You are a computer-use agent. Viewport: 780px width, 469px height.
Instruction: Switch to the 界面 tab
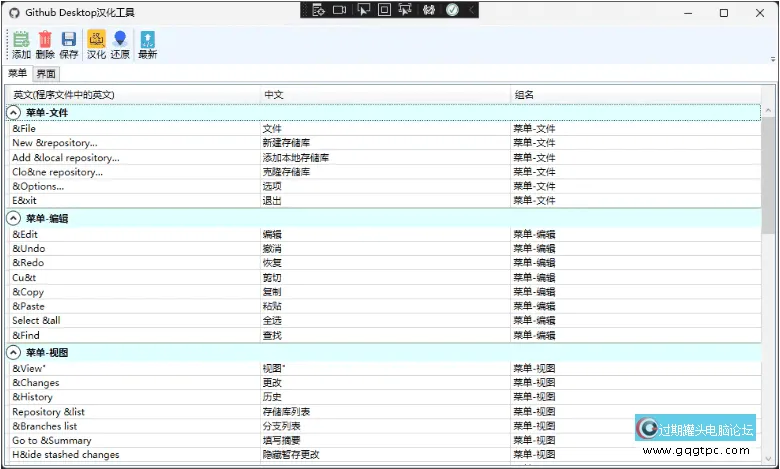coord(46,74)
